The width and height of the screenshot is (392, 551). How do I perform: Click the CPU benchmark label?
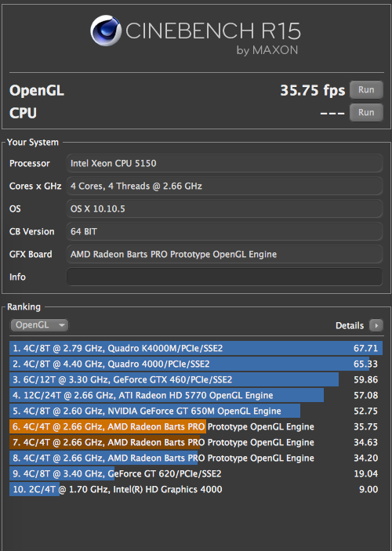point(23,113)
